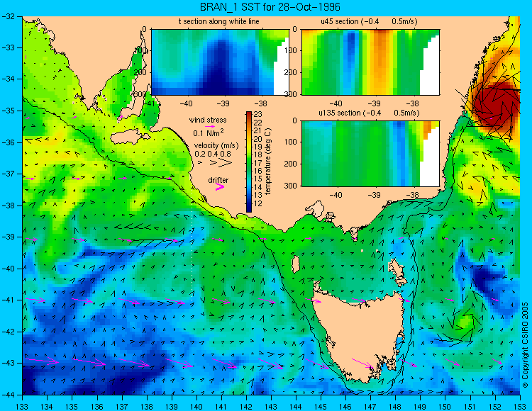Click the "140" longitude axis label
Viewport: 532px width, 411px height.
coord(196,406)
